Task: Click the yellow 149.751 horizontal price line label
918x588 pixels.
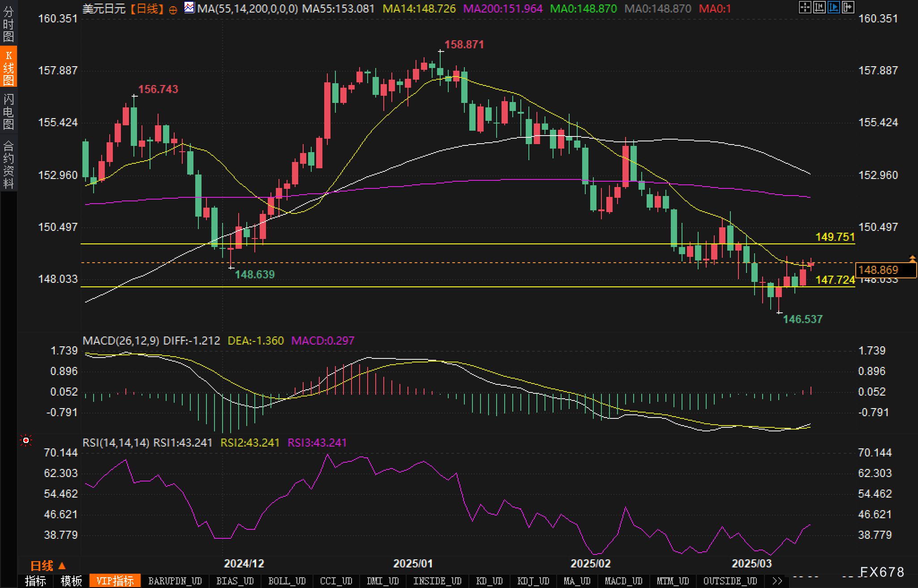Action: pos(835,237)
